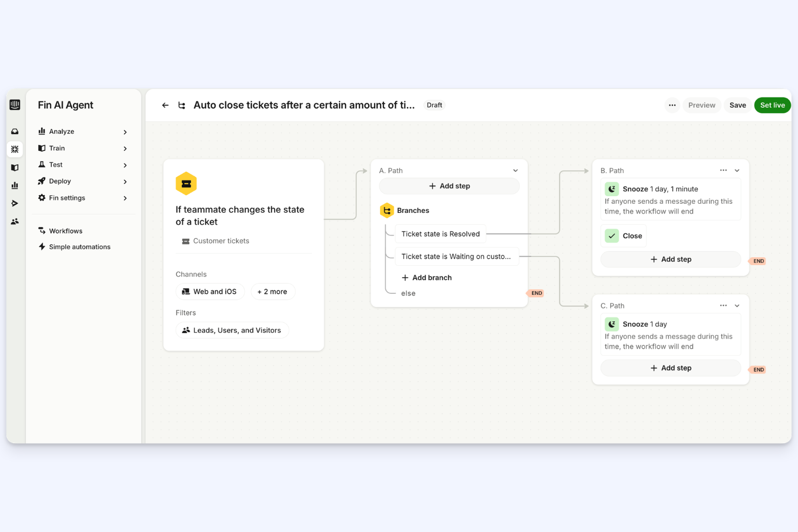Select the Leads, Users, and Visitors filter
This screenshot has width=798, height=532.
coord(232,330)
